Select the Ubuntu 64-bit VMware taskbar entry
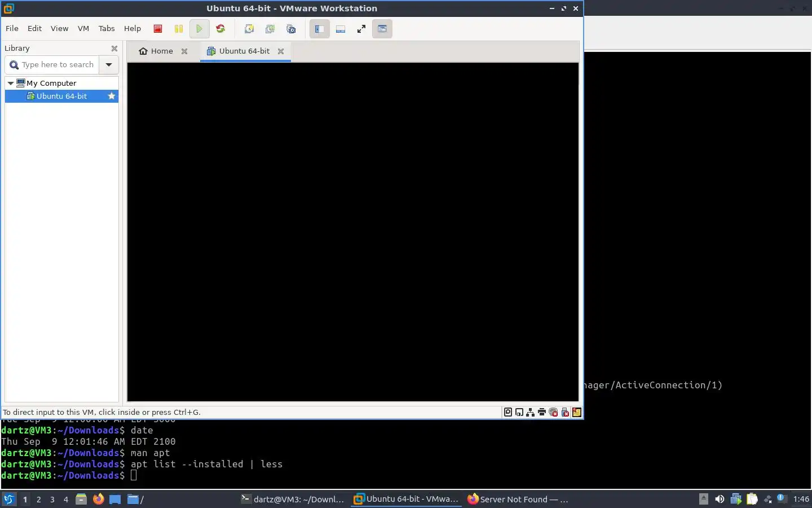The height and width of the screenshot is (508, 812). click(406, 499)
